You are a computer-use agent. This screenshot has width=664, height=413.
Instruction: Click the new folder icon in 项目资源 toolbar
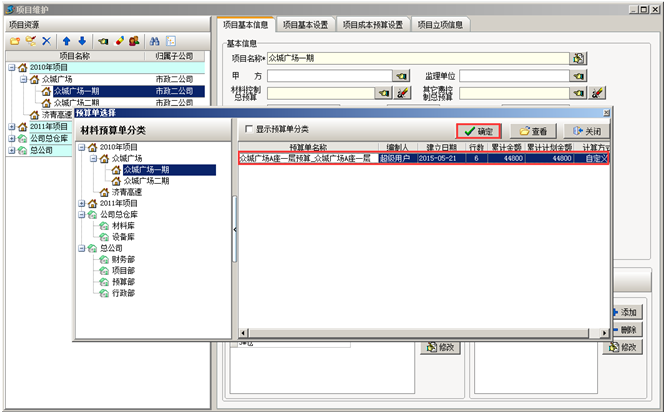[x=15, y=41]
